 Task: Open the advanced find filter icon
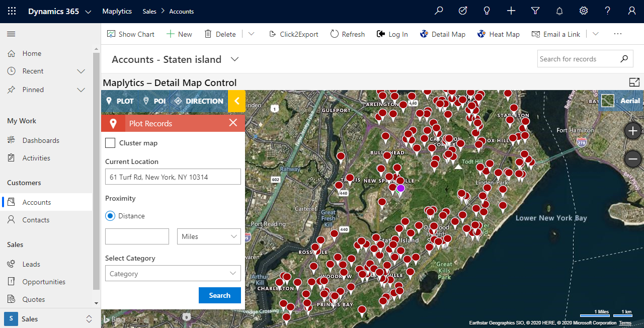535,11
